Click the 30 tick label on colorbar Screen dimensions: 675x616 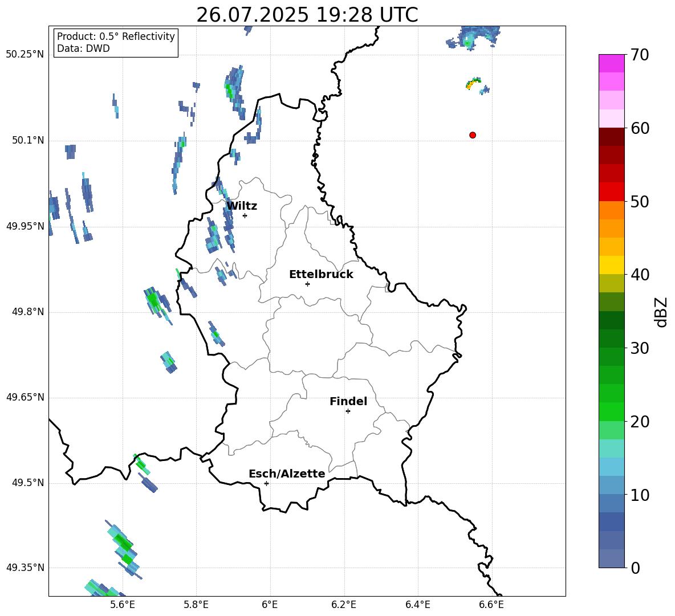click(640, 348)
